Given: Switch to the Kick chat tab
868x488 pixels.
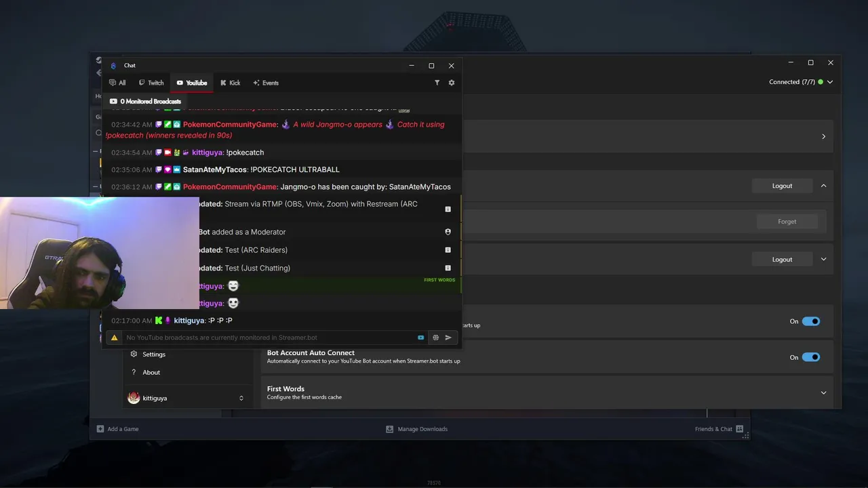Looking at the screenshot, I should [231, 83].
